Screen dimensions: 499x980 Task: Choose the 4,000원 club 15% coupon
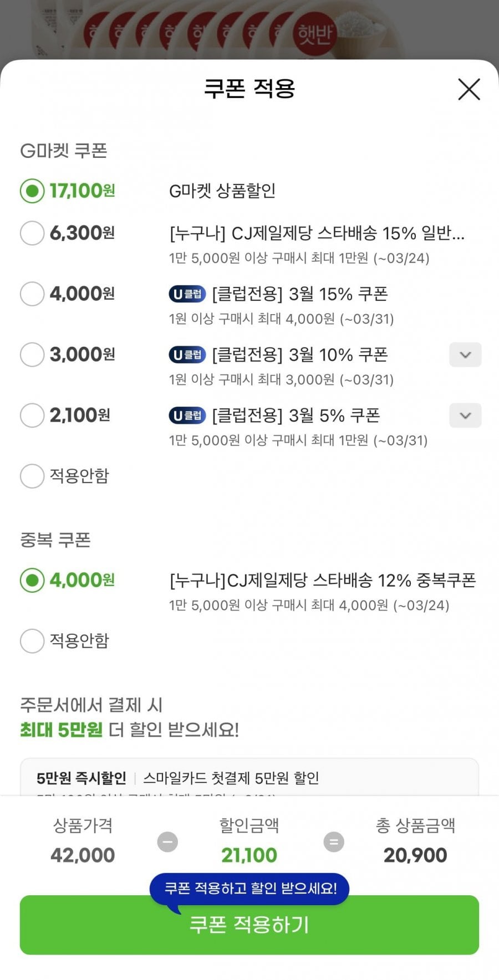coord(32,294)
